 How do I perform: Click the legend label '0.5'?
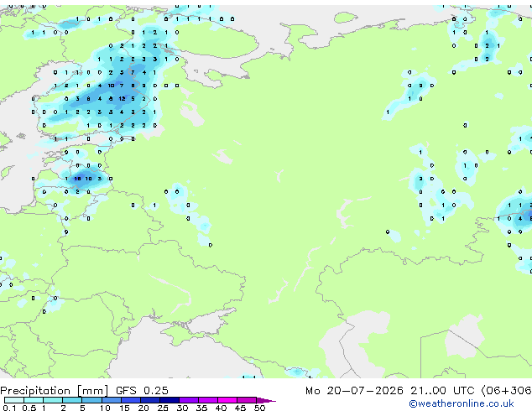coord(29,408)
